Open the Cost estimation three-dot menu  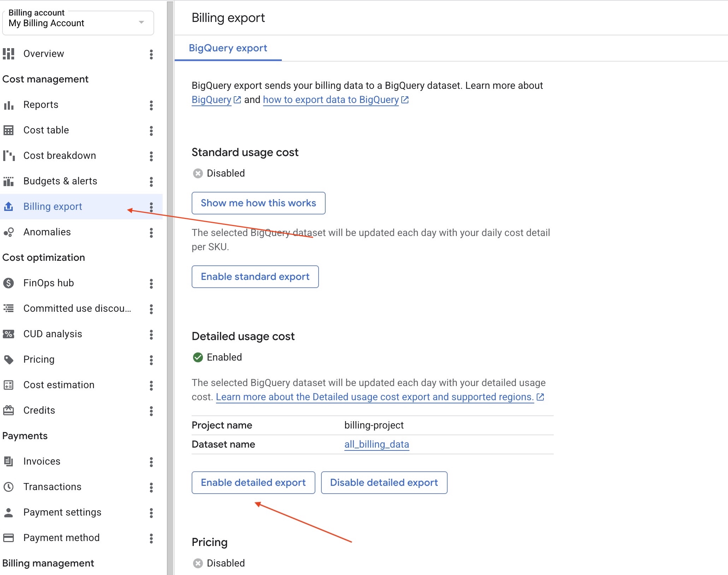click(x=151, y=385)
